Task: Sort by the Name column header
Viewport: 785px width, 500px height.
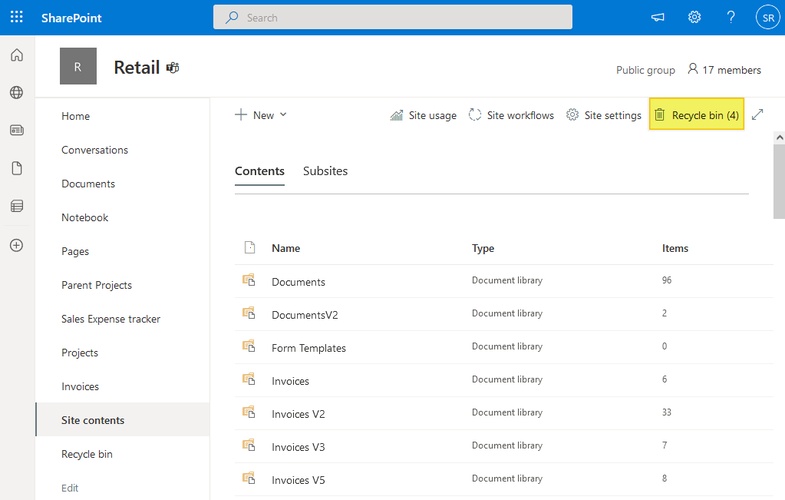Action: click(286, 248)
